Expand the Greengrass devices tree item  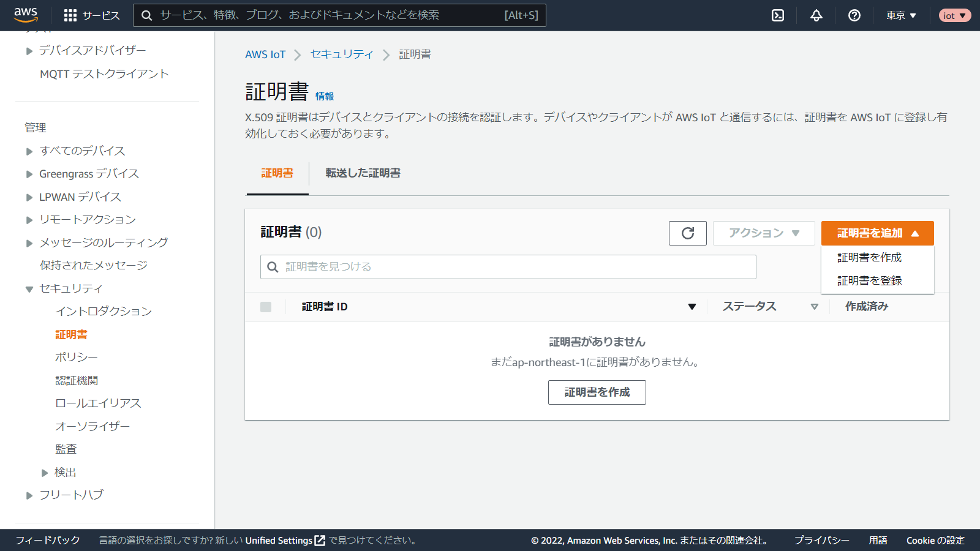coord(29,174)
